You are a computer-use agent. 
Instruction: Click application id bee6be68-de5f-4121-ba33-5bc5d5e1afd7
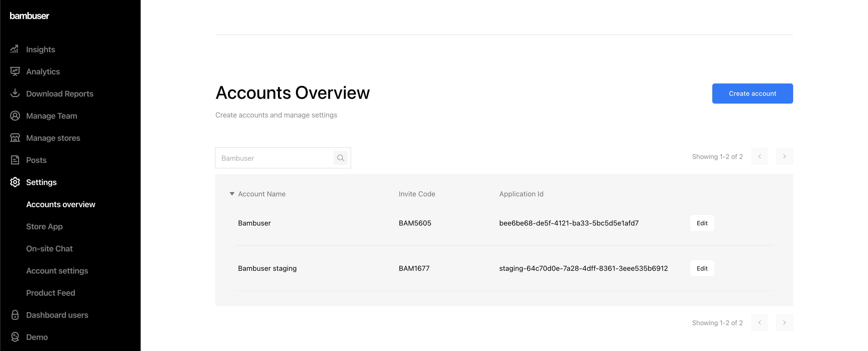569,223
